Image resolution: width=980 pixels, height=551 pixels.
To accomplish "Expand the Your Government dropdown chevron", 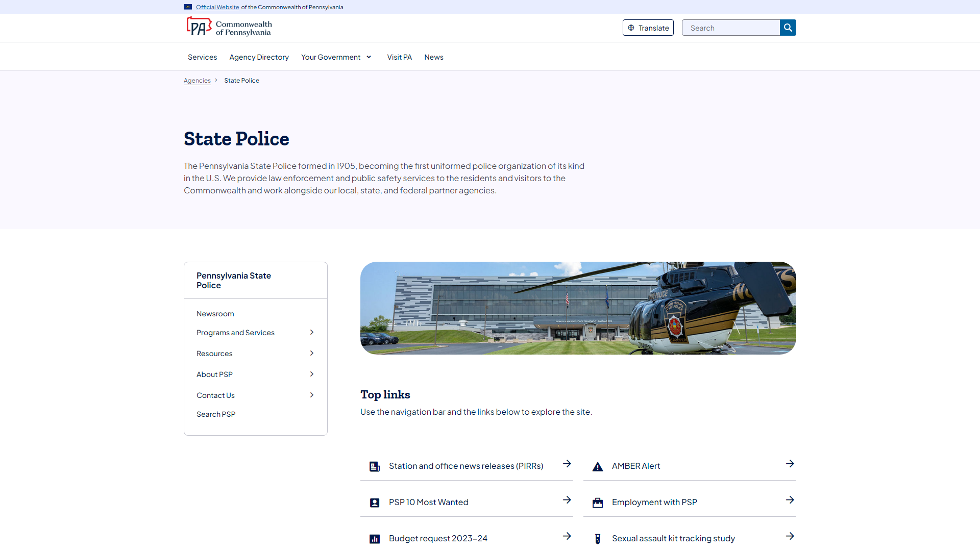I will [369, 57].
